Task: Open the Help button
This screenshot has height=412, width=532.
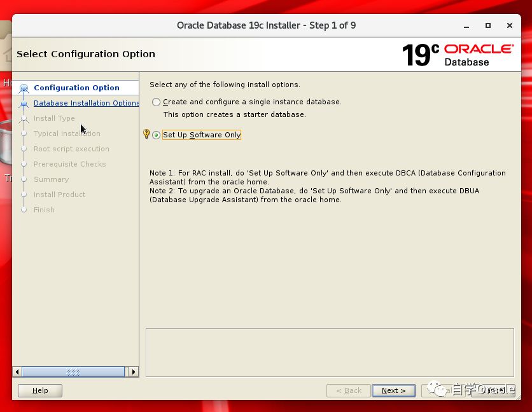Action: (40, 390)
